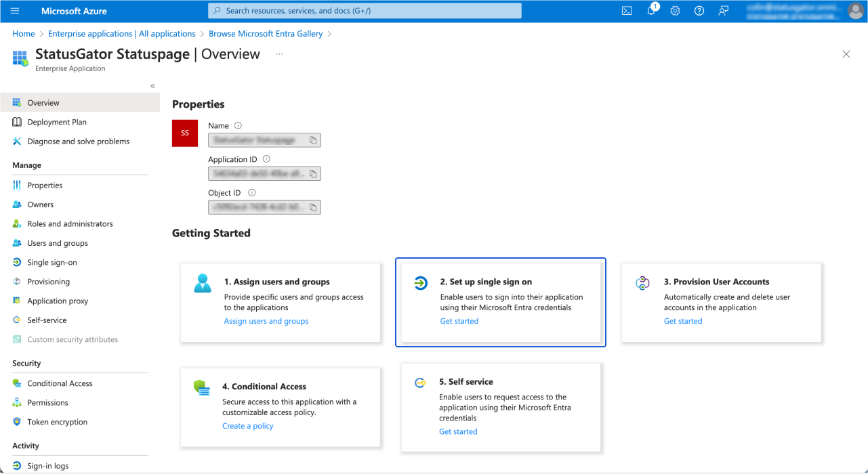Click the Conditional Access shield card icon
The height and width of the screenshot is (474, 868).
pyautogui.click(x=201, y=388)
